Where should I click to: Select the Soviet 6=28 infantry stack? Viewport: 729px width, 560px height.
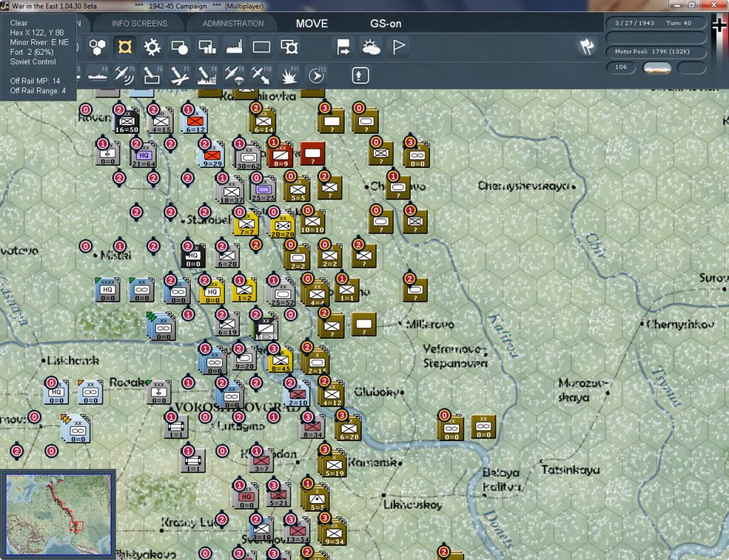tap(349, 428)
